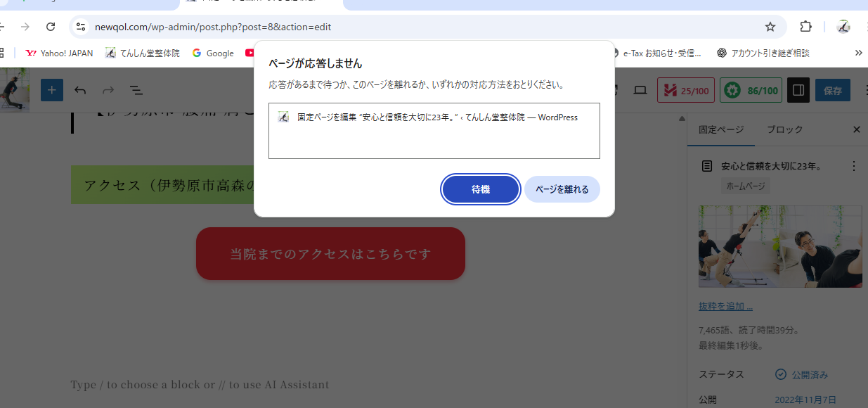Open the Chrome extensions puzzle icon
The height and width of the screenshot is (408, 868).
pyautogui.click(x=806, y=27)
